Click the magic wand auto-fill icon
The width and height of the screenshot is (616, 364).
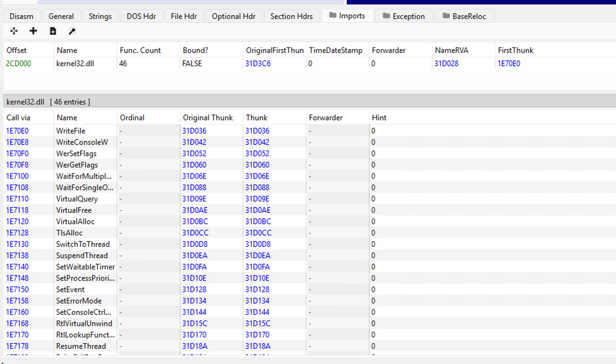pos(72,31)
